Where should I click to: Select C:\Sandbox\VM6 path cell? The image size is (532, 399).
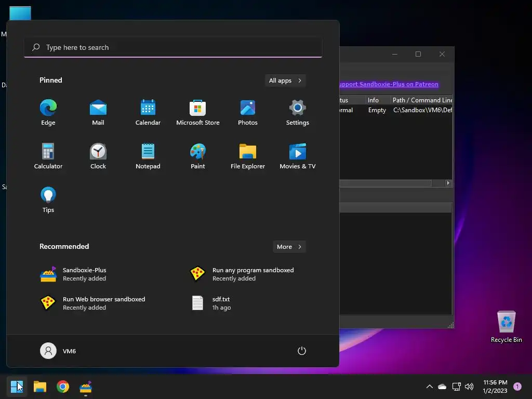(422, 110)
